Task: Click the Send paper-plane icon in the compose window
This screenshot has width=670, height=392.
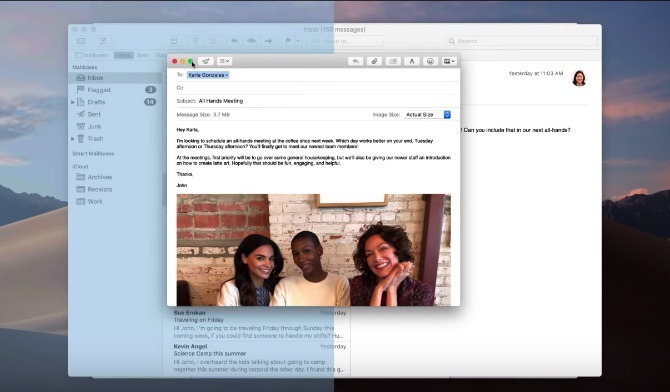Action: tap(206, 61)
